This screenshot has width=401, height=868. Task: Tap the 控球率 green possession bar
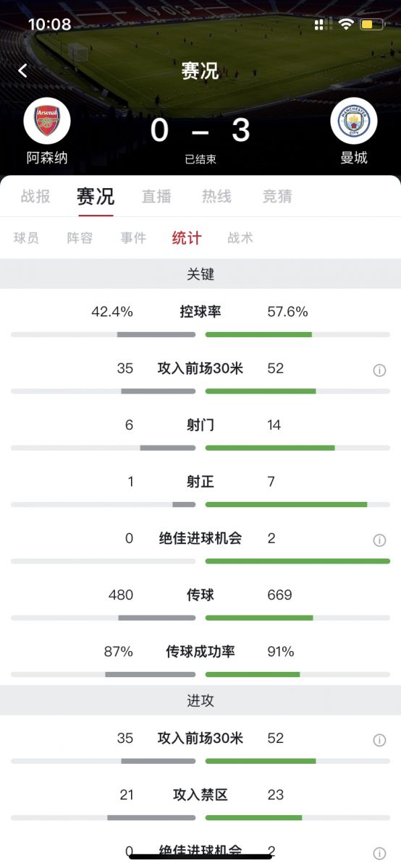258,335
